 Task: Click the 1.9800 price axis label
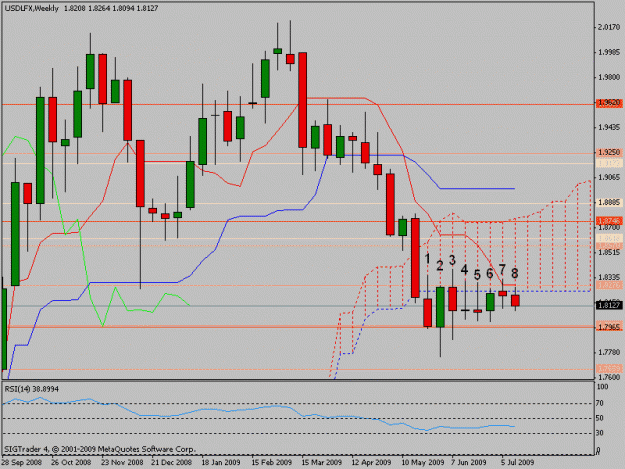click(609, 77)
